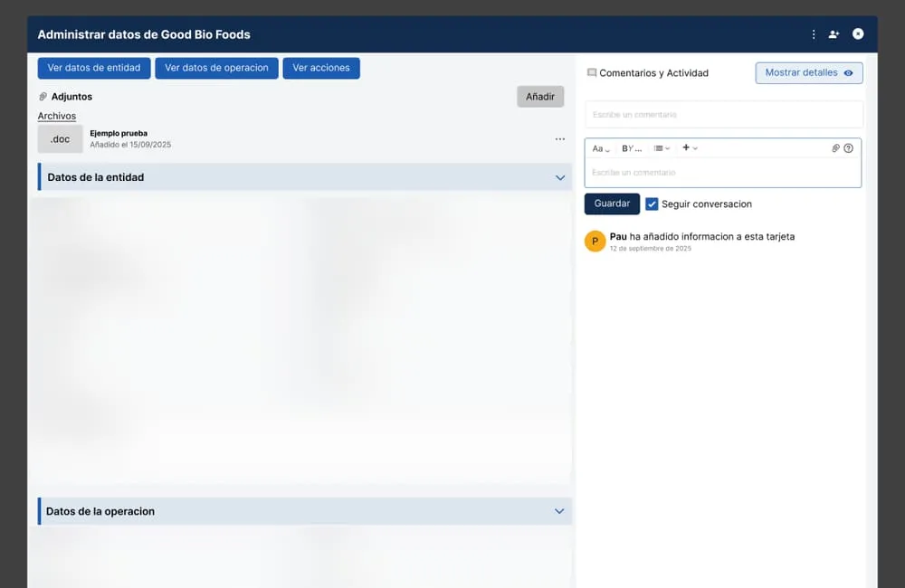905x588 pixels.
Task: Save the comment with Guardar
Action: click(x=612, y=204)
